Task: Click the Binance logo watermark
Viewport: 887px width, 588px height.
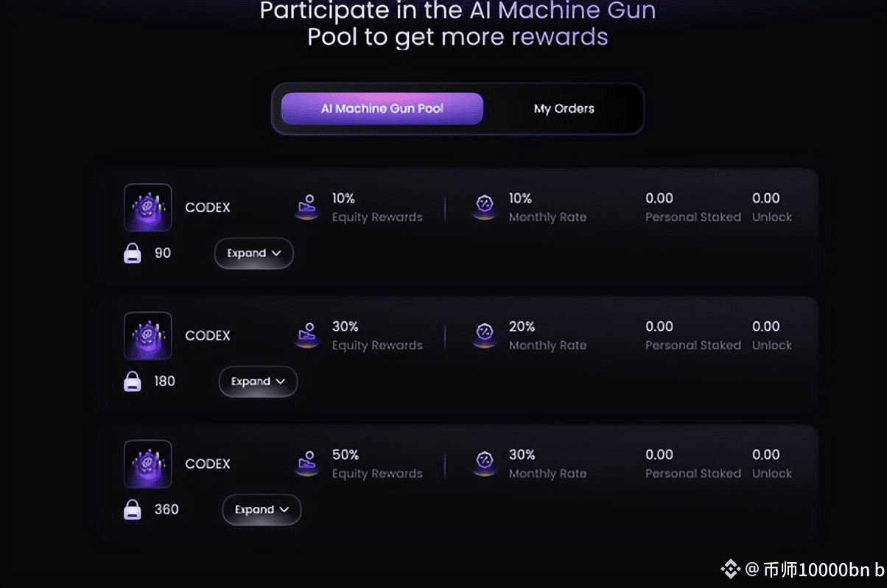Action: tap(730, 569)
